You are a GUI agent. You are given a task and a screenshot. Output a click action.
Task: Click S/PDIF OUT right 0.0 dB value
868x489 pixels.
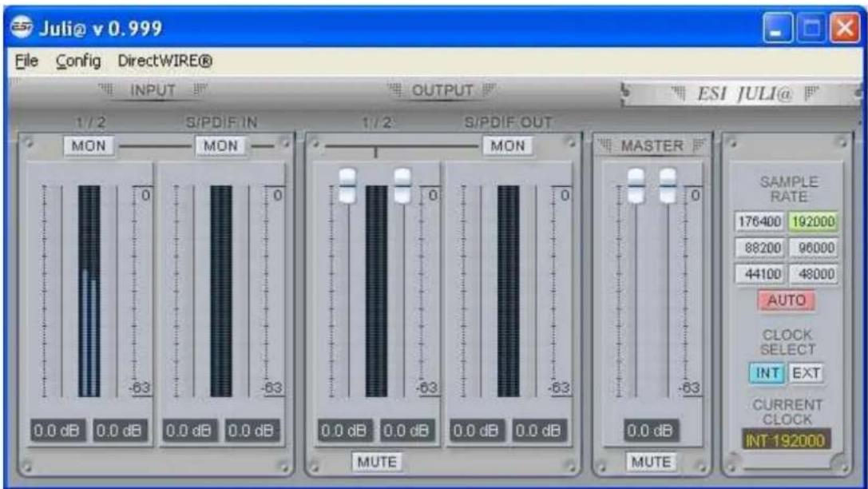point(539,431)
